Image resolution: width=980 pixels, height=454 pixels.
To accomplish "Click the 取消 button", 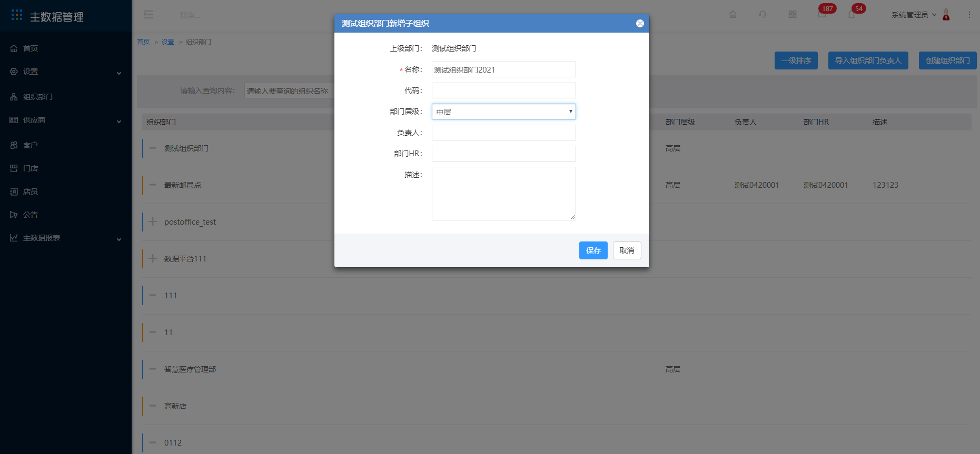I will coord(627,250).
